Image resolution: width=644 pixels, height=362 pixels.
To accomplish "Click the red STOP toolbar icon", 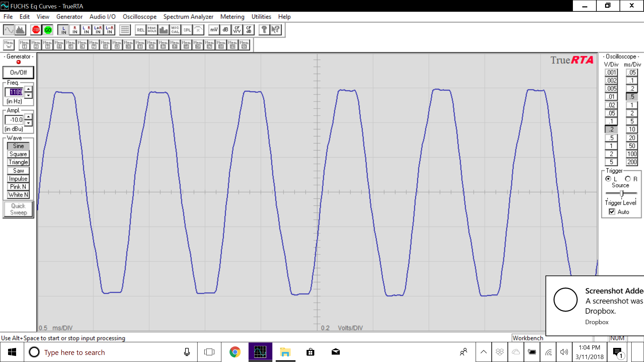I will [x=36, y=30].
